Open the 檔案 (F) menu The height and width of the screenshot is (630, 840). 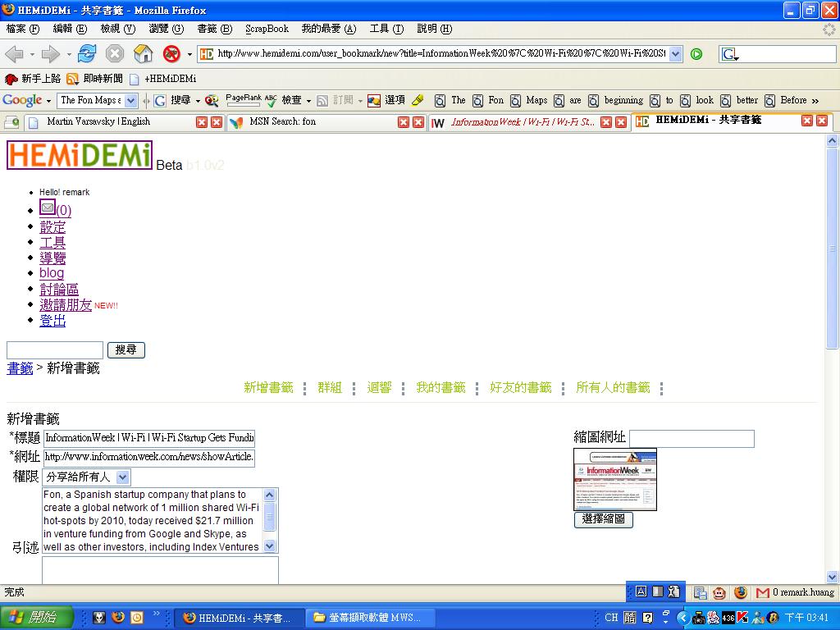(x=23, y=29)
